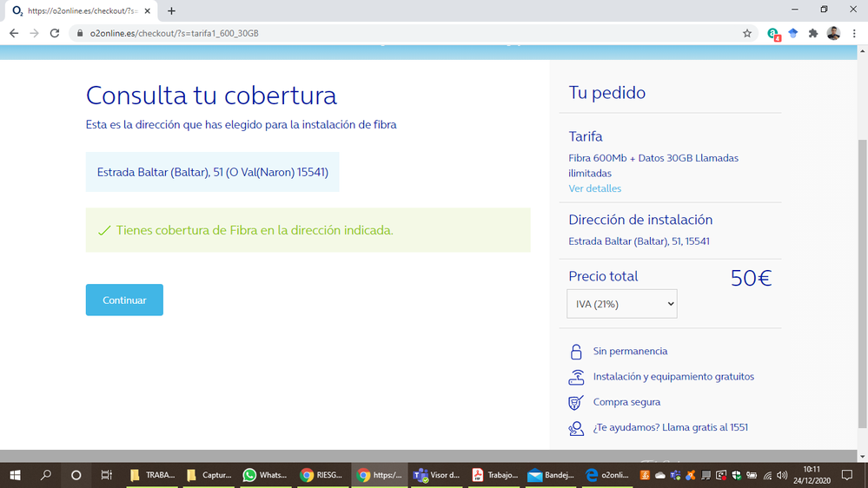Click the installation address Estrada Baltar (Baltar), 51, 15541
868x488 pixels.
pyautogui.click(x=639, y=241)
